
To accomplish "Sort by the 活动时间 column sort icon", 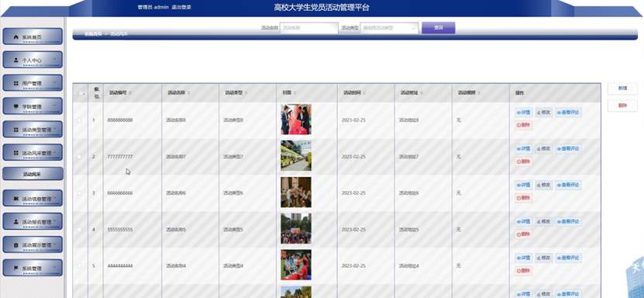I will coord(364,93).
